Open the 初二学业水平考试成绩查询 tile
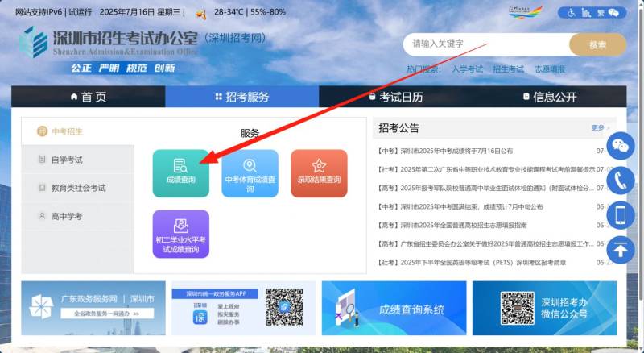 (x=181, y=234)
